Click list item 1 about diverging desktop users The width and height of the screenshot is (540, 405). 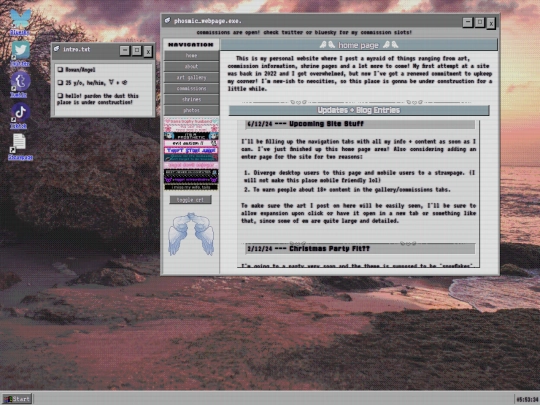click(359, 176)
